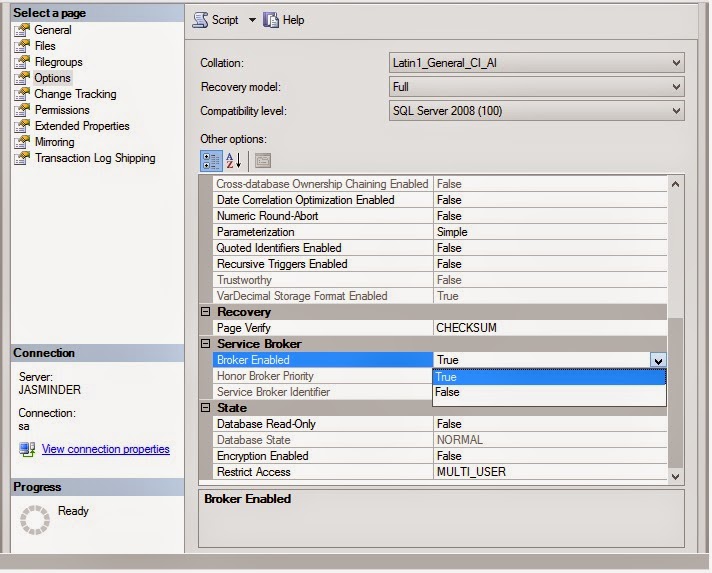
Task: Click the General page icon
Action: click(22, 30)
